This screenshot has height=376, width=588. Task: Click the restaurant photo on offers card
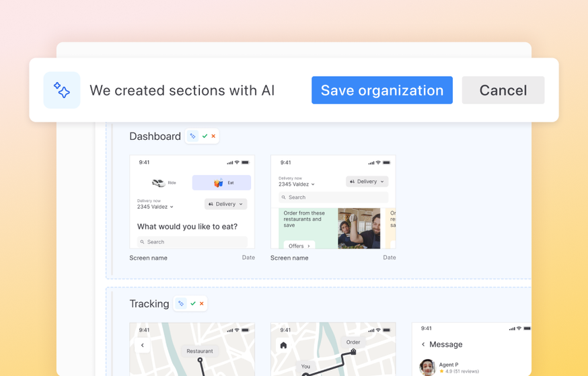[x=359, y=228]
